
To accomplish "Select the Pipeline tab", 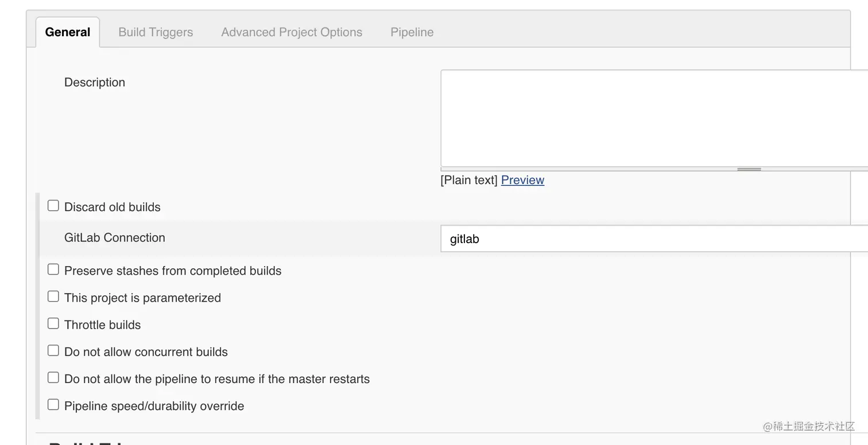I will 412,32.
